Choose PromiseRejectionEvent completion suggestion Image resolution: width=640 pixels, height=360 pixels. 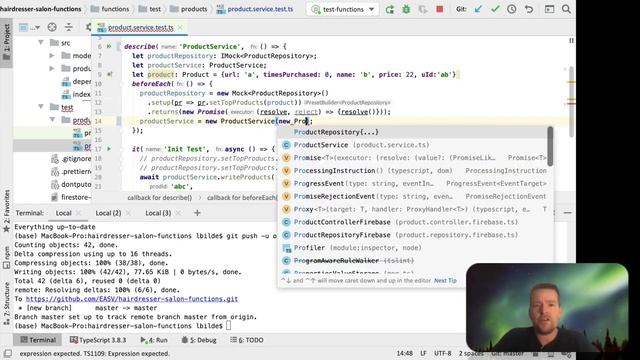click(x=412, y=196)
